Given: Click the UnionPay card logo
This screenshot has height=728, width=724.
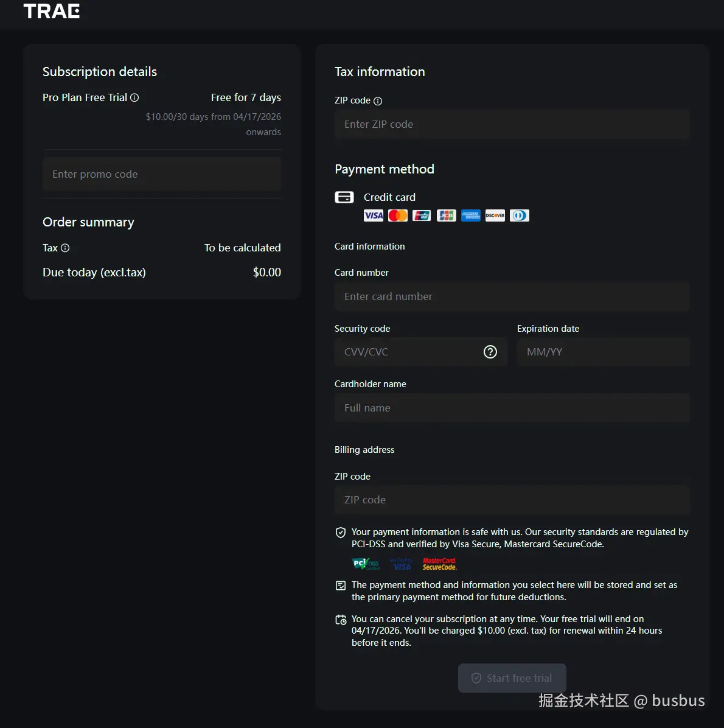Looking at the screenshot, I should point(422,215).
